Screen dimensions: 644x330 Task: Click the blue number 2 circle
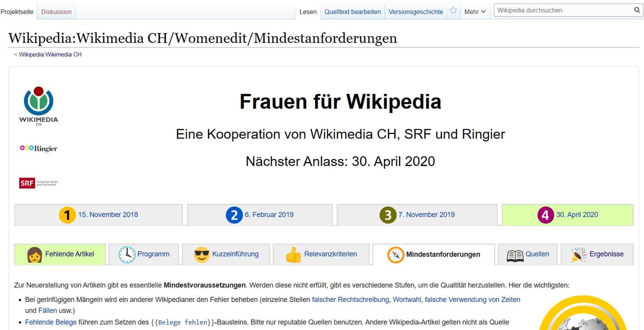234,215
